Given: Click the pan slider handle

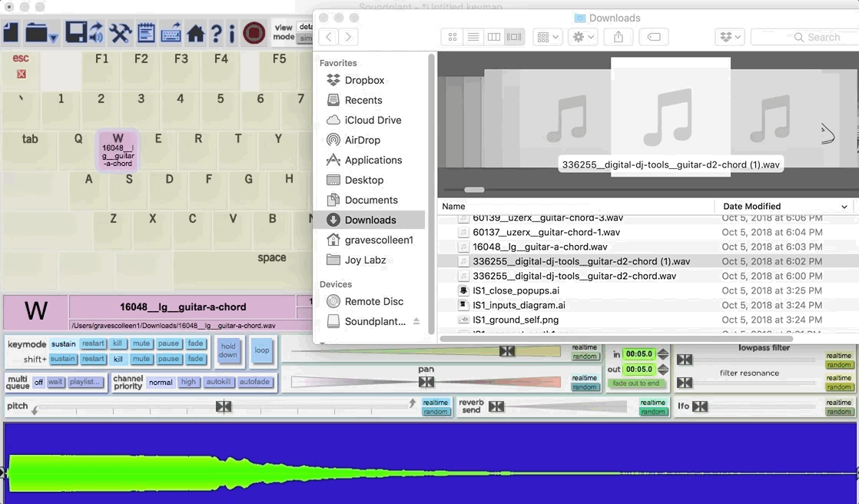Looking at the screenshot, I should click(x=426, y=382).
